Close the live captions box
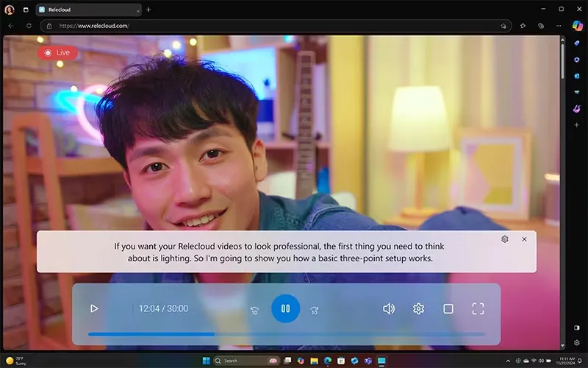The width and height of the screenshot is (588, 368). (524, 239)
